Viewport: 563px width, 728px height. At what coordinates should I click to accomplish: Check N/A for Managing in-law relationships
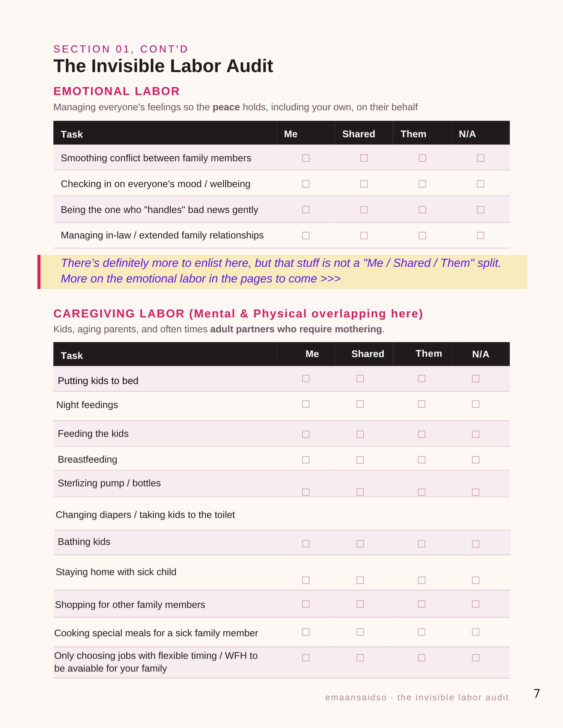click(x=480, y=236)
